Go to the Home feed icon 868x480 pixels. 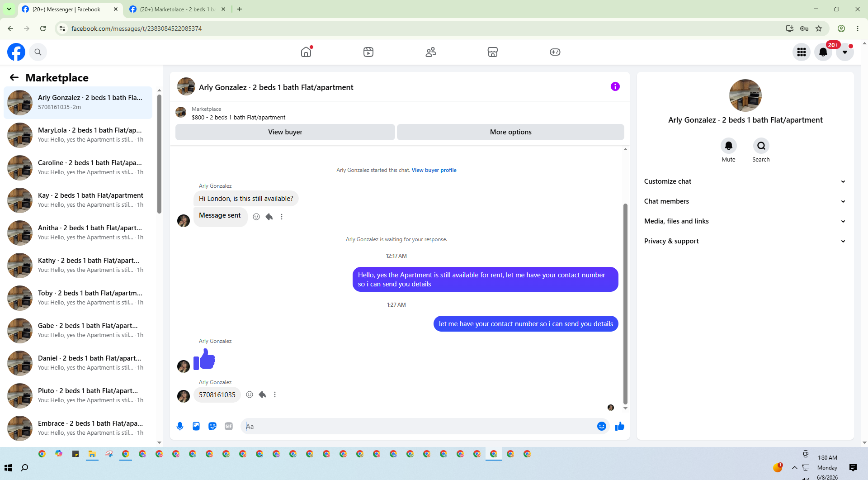(306, 52)
